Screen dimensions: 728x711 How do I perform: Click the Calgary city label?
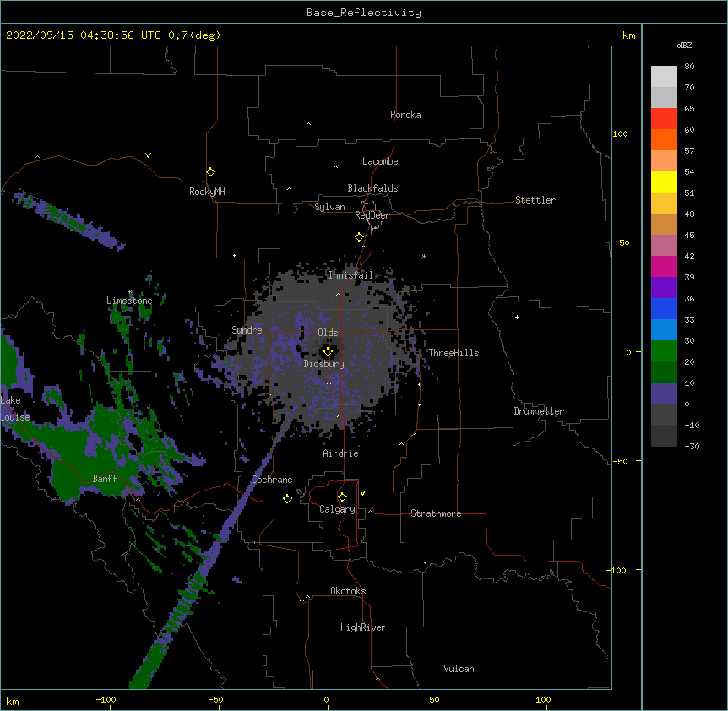click(337, 509)
